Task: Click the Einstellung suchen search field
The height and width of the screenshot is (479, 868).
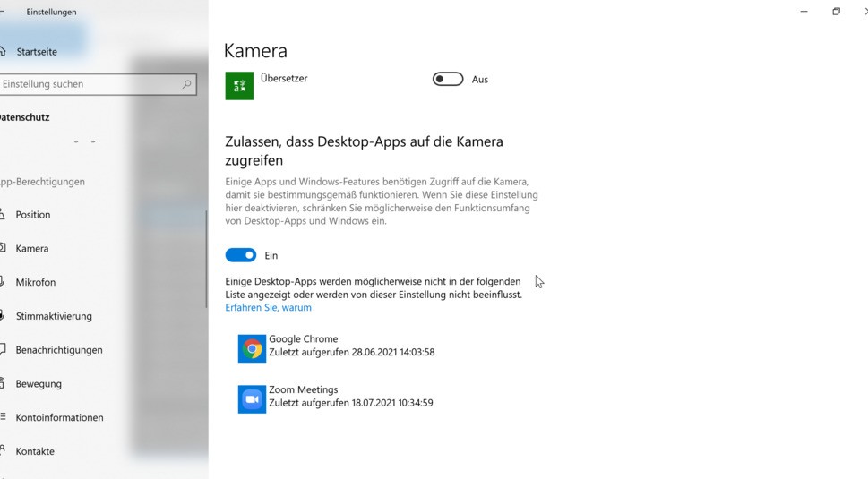Action: point(98,84)
